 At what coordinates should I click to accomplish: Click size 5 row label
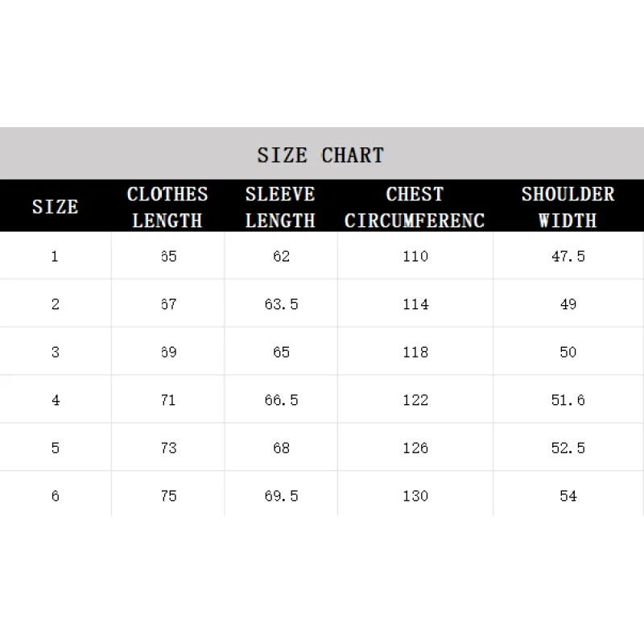coord(55,448)
